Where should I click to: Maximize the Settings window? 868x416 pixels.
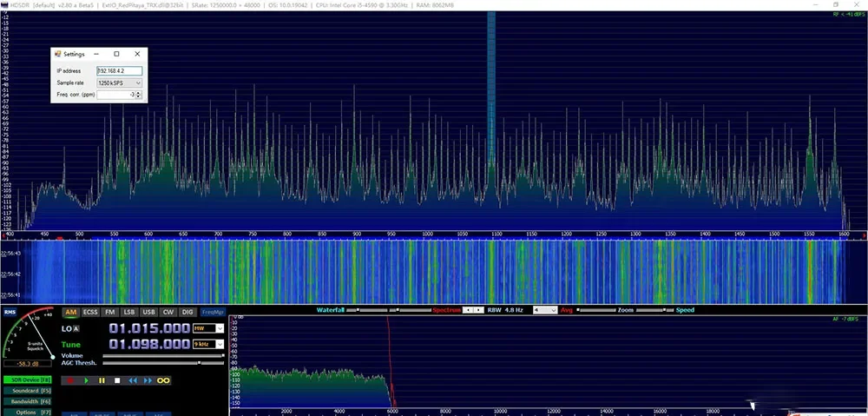[116, 54]
